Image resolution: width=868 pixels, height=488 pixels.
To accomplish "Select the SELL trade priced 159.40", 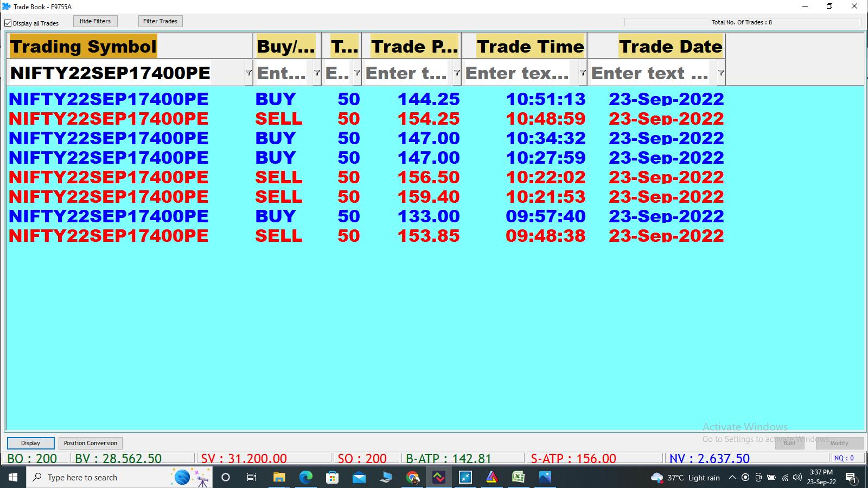I will 366,197.
